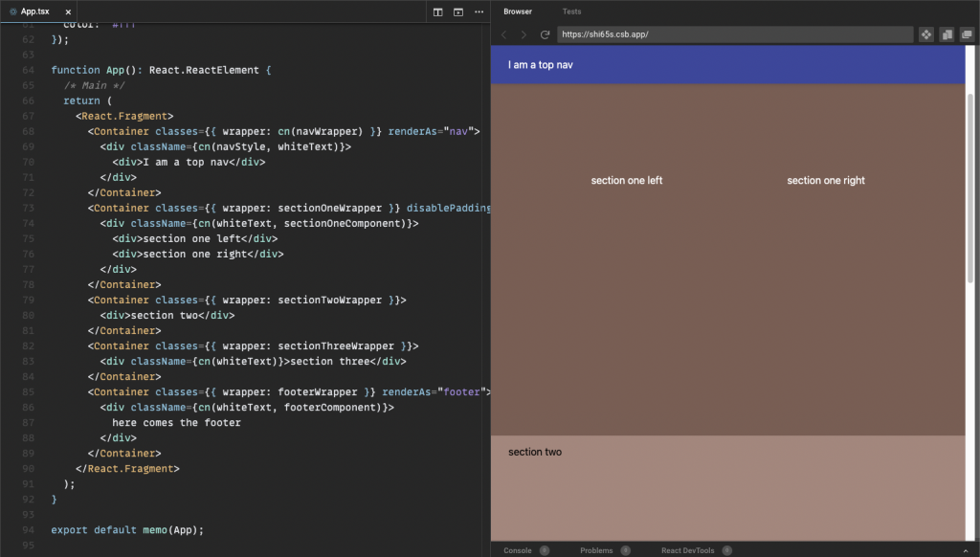Open the Problems panel
The height and width of the screenshot is (557, 980).
point(596,550)
